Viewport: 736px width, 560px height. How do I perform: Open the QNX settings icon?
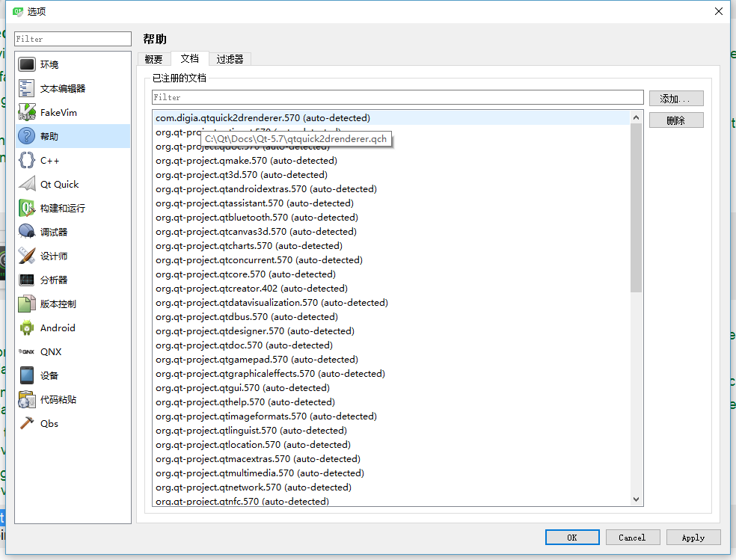[x=27, y=351]
